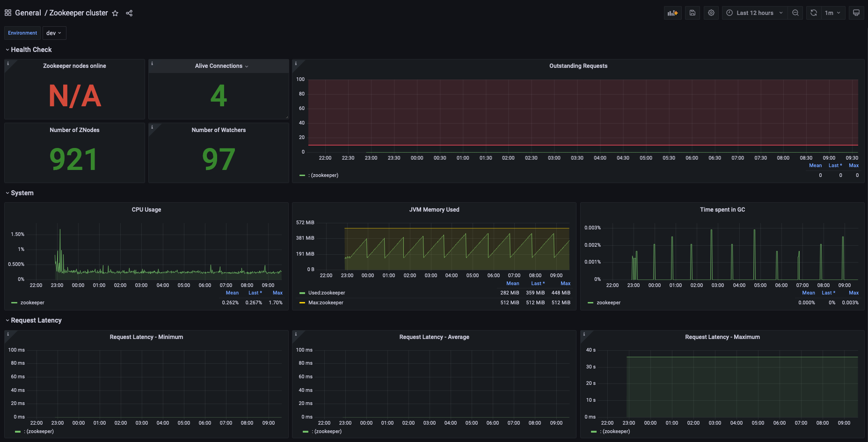This screenshot has height=442, width=868.
Task: Toggle Max:zookeeper series in JVM legend
Action: [x=326, y=303]
